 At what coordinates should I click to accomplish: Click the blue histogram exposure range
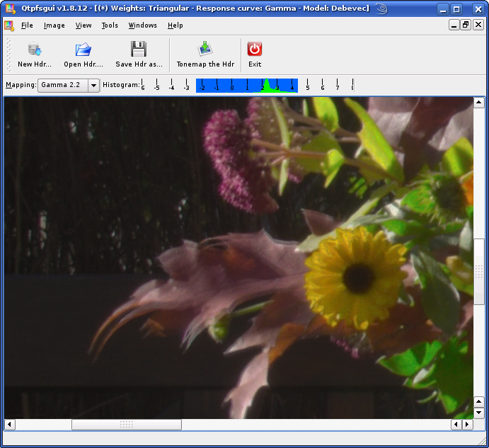(x=247, y=86)
